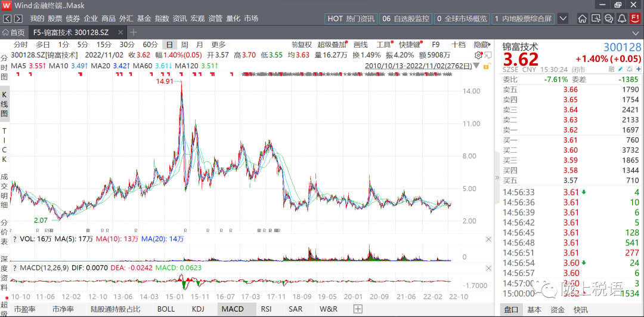The height and width of the screenshot is (317, 644).
Task: Open a new tab with the plus icon
Action: click(x=134, y=32)
